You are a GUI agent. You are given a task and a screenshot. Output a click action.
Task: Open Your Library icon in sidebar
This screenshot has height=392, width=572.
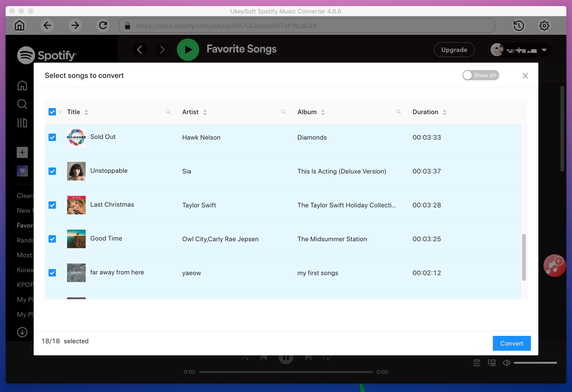22,122
